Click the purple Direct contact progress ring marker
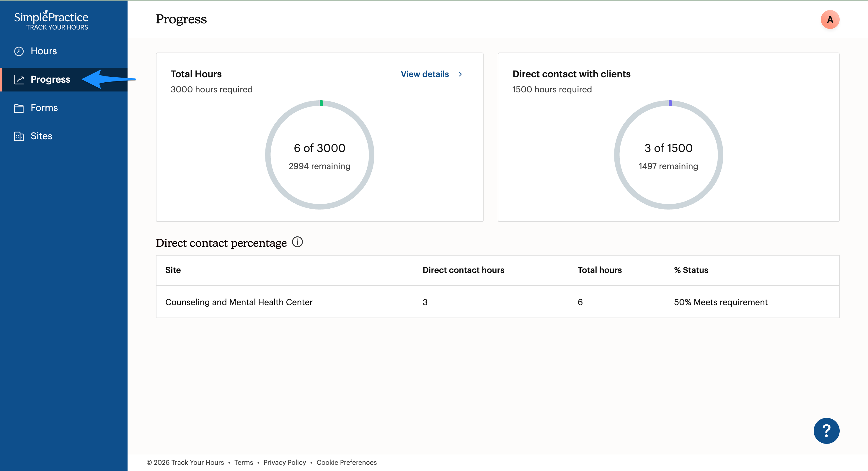Screen dimensions: 868x471 [x=670, y=103]
